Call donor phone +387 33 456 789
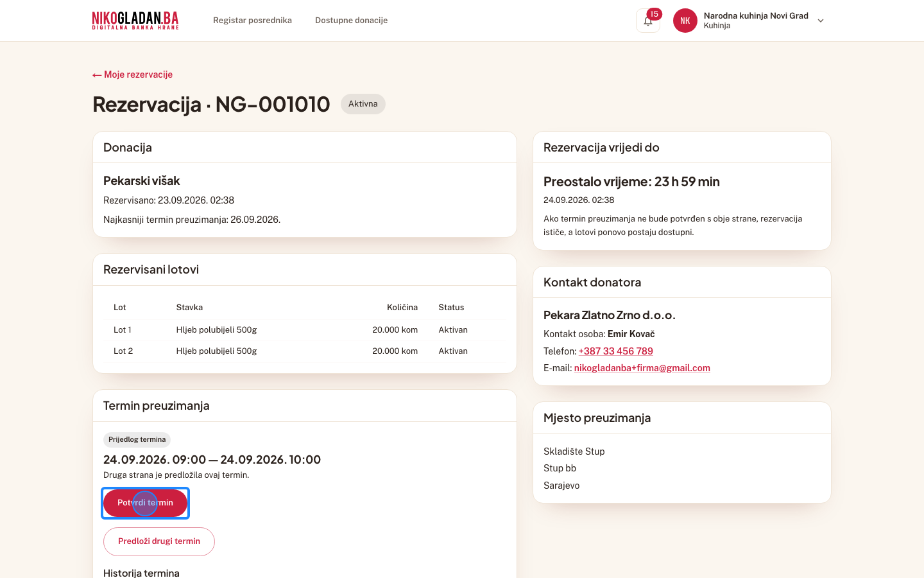Screen dimensions: 924x578 pyautogui.click(x=616, y=351)
